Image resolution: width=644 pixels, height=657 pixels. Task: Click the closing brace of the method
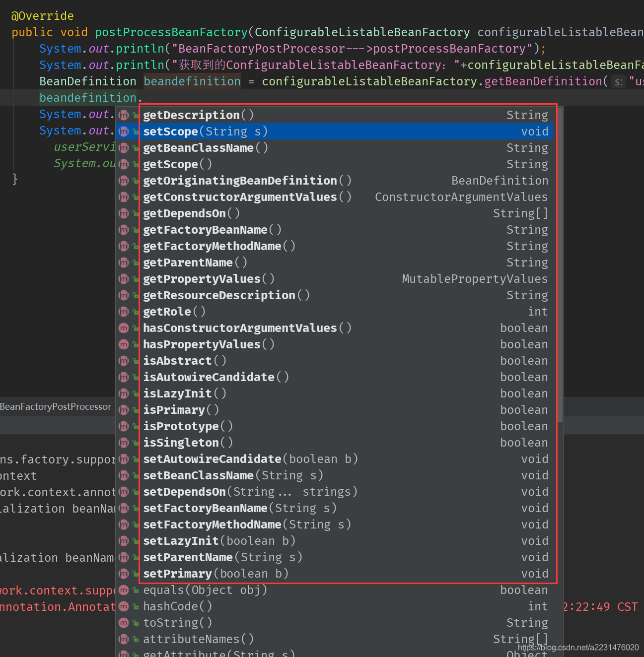pyautogui.click(x=15, y=179)
